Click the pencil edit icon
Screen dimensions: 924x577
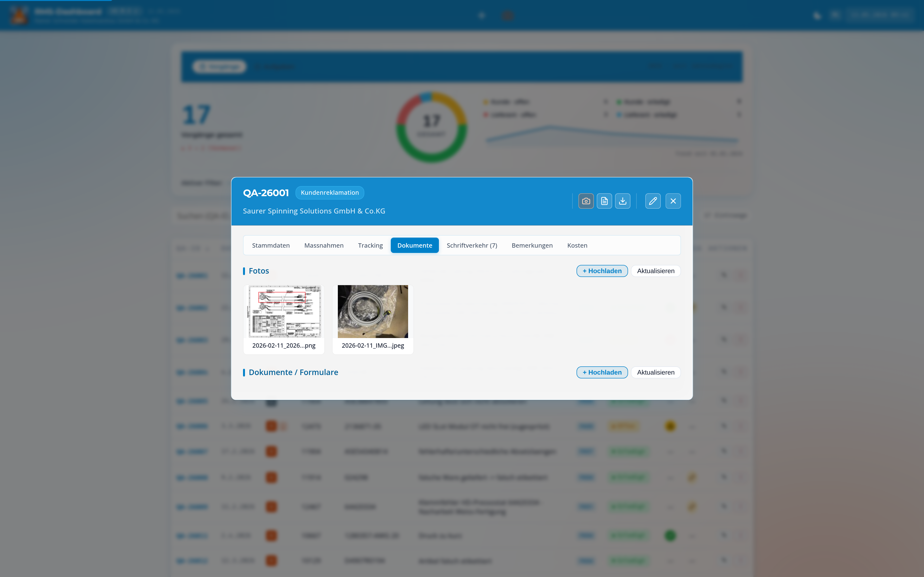[x=653, y=201]
